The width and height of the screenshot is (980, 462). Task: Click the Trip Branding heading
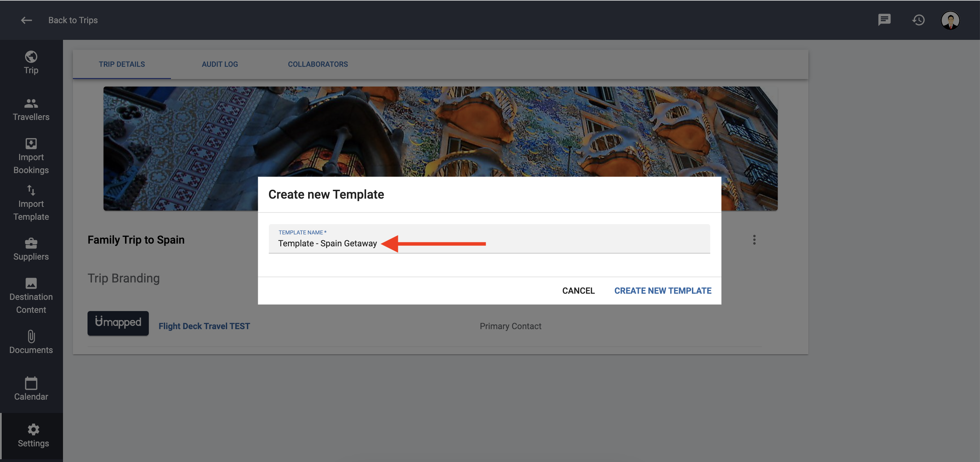coord(124,278)
